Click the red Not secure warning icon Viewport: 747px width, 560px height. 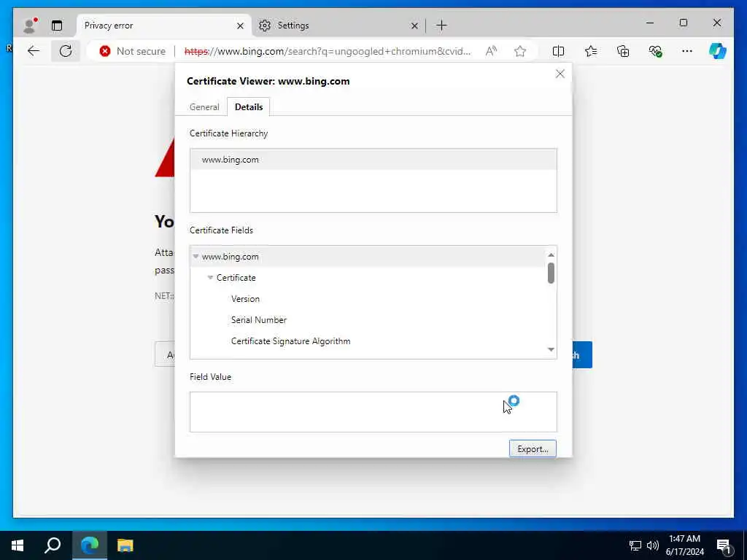(105, 51)
